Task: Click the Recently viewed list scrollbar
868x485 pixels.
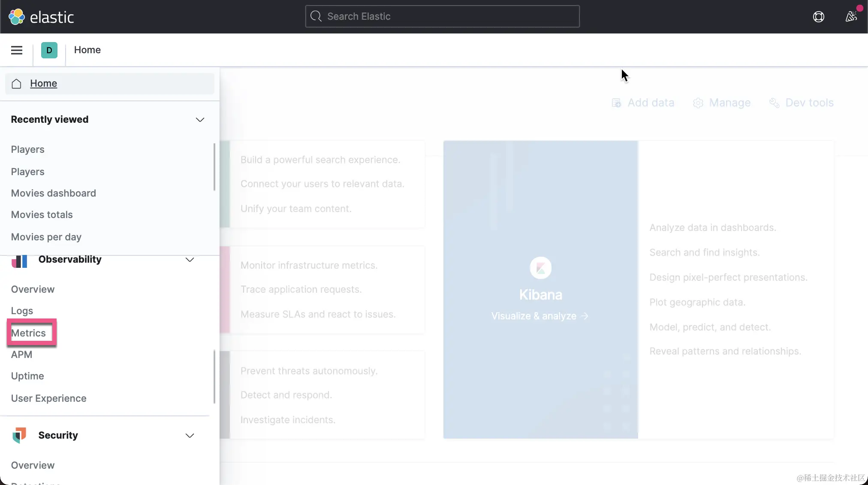Action: pyautogui.click(x=214, y=167)
